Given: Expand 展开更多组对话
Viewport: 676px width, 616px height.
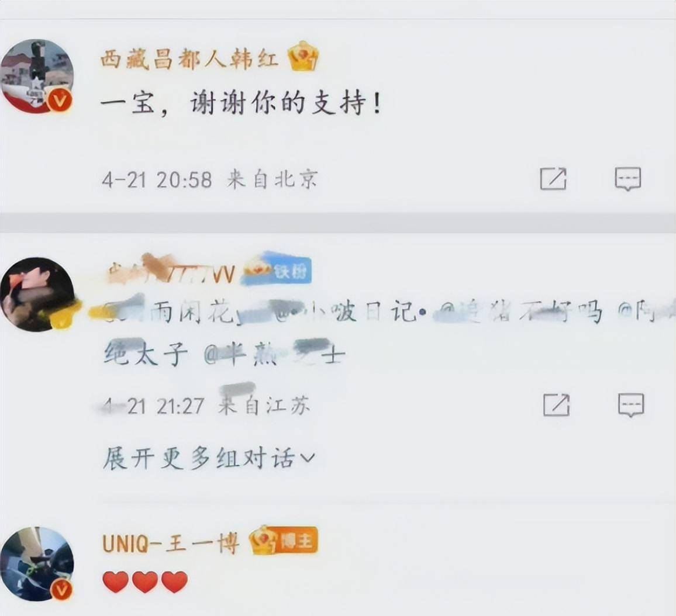Looking at the screenshot, I should pyautogui.click(x=209, y=458).
